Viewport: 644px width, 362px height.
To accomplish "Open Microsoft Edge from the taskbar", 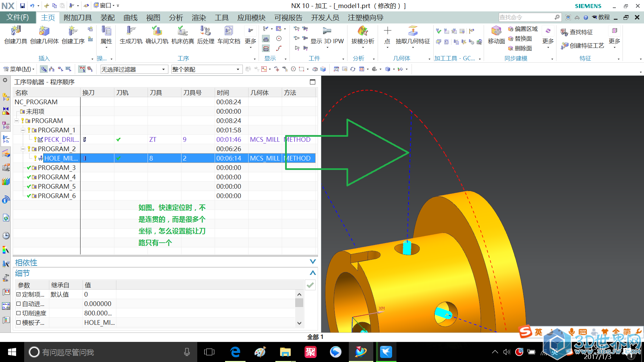I will [235, 352].
